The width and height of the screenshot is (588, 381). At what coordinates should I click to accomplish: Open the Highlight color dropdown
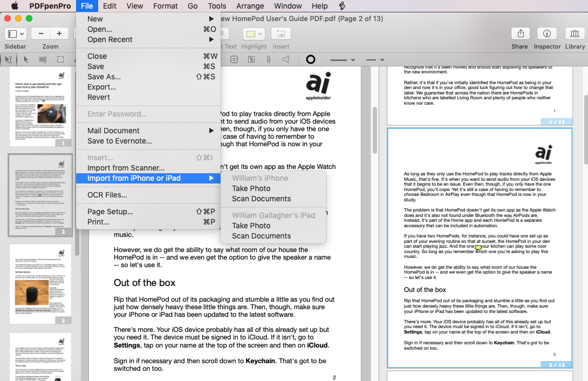[x=260, y=34]
